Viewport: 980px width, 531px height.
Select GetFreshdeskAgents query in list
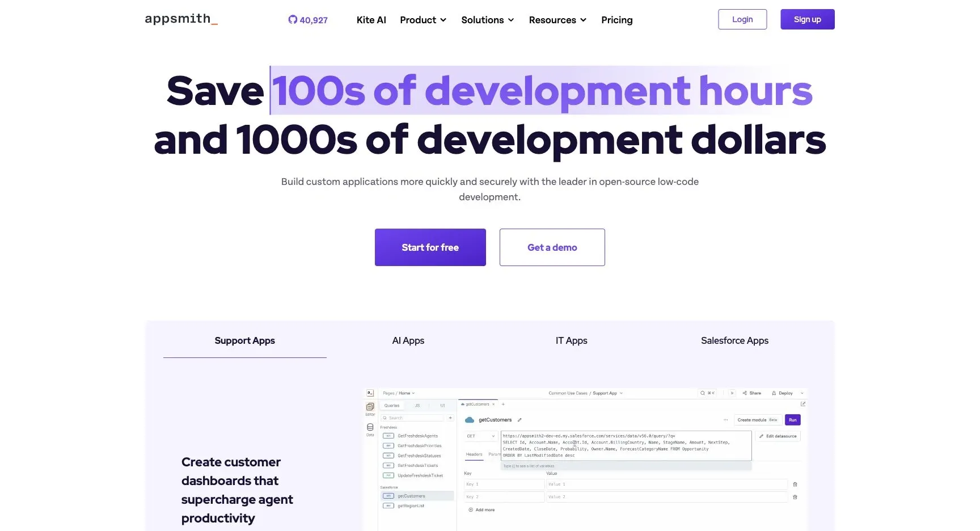[417, 436]
